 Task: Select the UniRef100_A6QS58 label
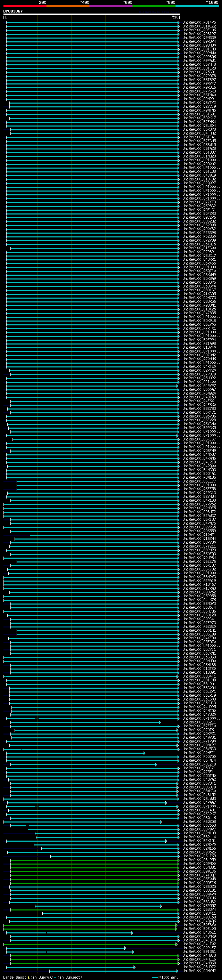199,822
